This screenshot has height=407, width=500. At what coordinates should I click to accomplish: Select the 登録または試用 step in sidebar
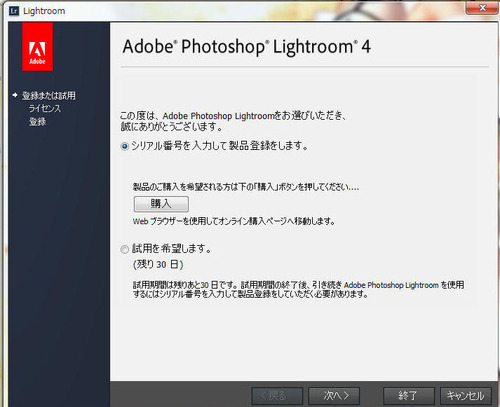(49, 96)
